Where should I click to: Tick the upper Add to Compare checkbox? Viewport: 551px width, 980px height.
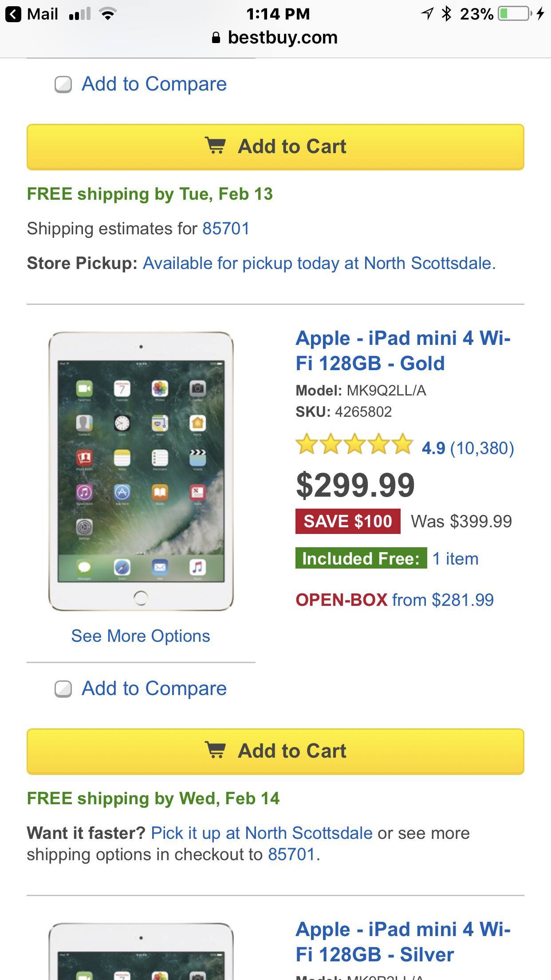click(x=63, y=84)
